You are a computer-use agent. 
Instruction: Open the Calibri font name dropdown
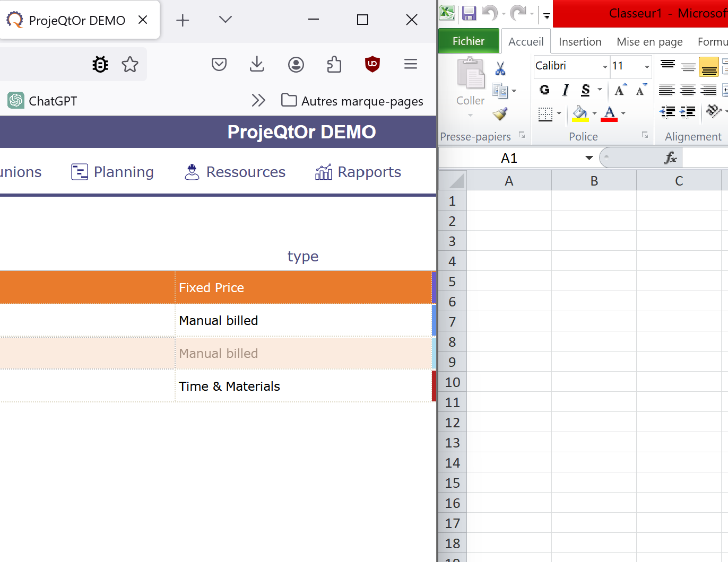[x=604, y=66]
